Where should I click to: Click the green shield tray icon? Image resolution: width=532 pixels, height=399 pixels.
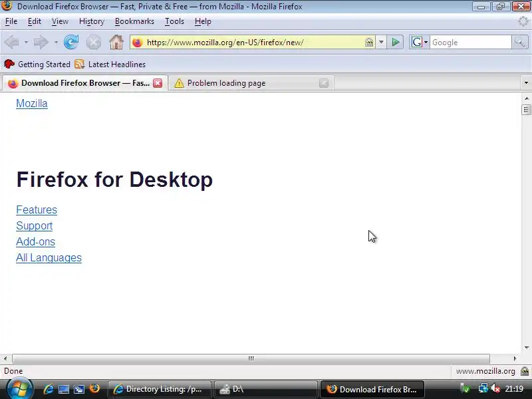[x=465, y=388]
